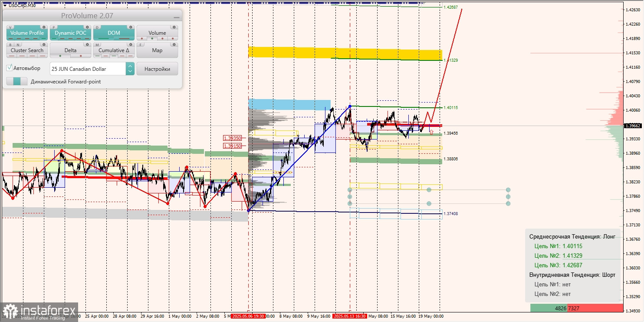Enable the Cumulative Δ indicator
This screenshot has width=644, height=322.
click(114, 50)
